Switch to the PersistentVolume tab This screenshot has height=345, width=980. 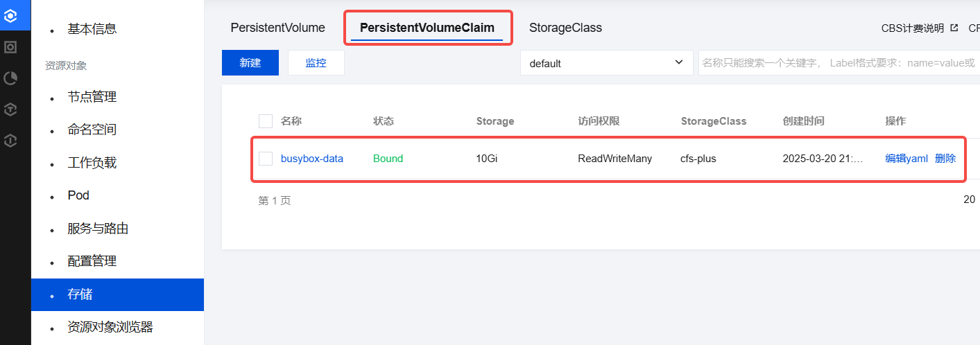278,28
